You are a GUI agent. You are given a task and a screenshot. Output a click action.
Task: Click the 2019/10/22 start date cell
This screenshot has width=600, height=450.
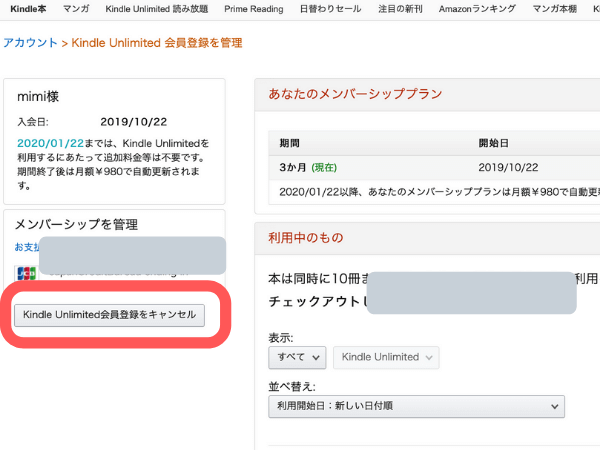point(508,167)
